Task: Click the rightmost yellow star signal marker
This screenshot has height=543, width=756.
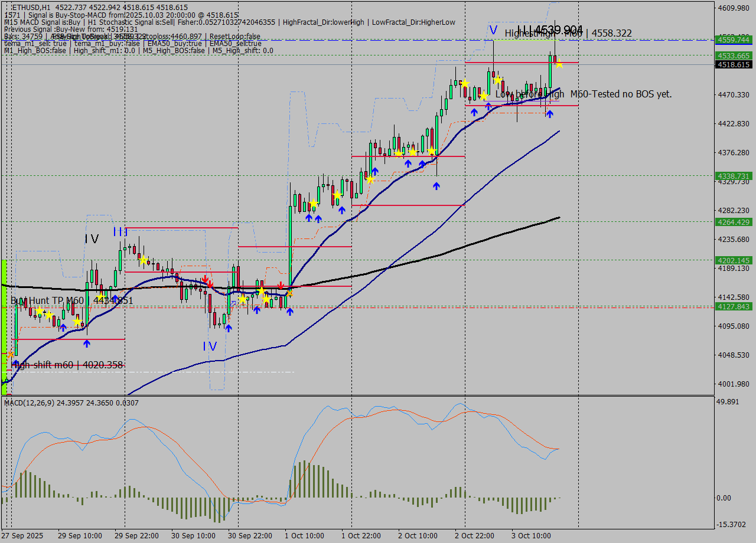Action: coord(558,64)
